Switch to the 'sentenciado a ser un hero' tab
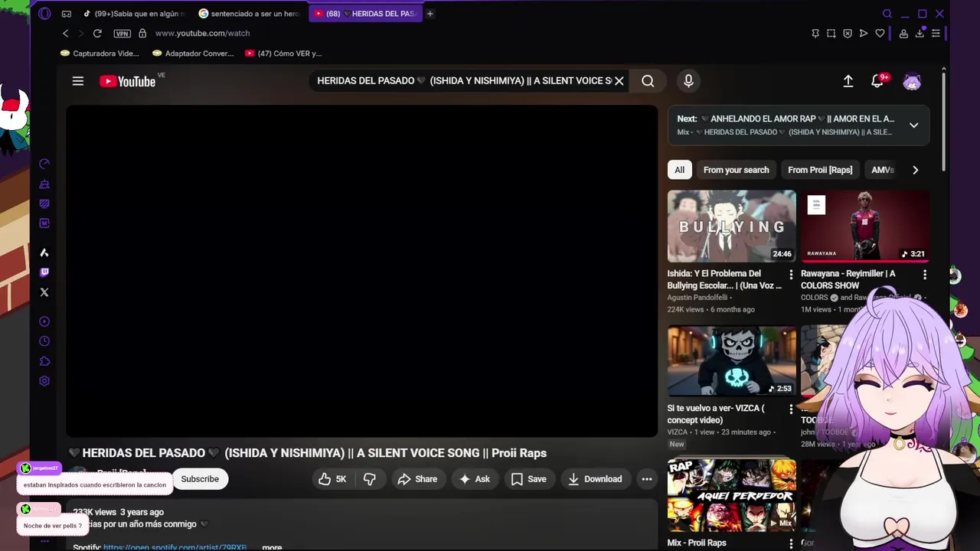Image resolution: width=980 pixels, height=551 pixels. tap(249, 14)
